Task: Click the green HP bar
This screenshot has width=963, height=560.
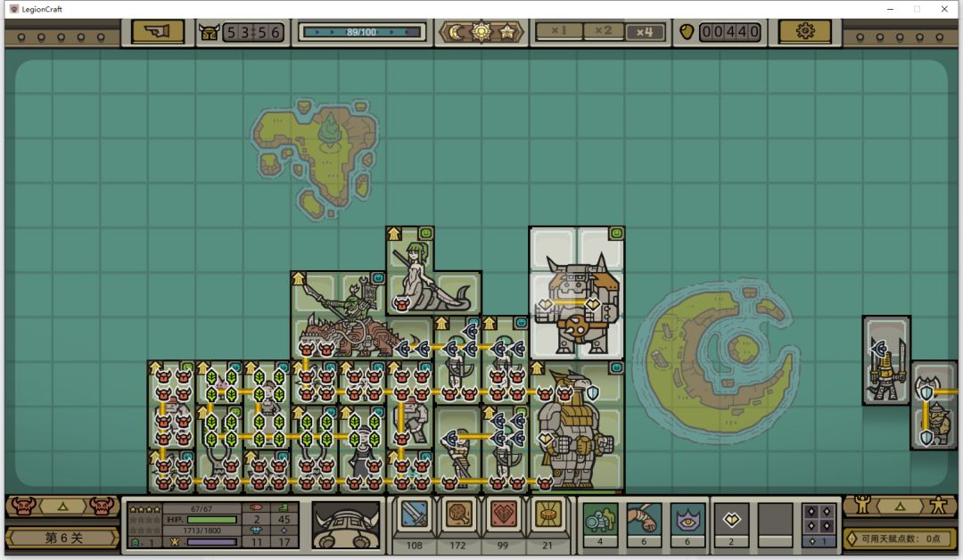Action: tap(211, 520)
